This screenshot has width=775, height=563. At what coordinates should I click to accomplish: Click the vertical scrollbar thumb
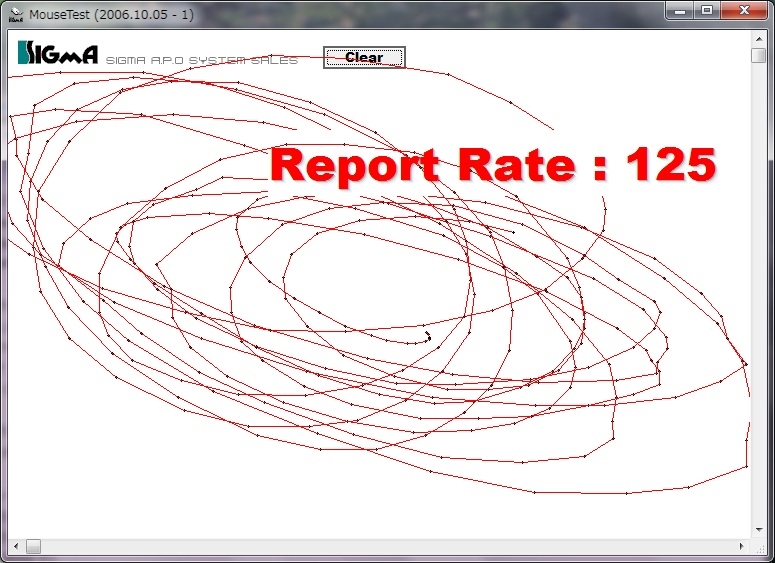click(758, 55)
